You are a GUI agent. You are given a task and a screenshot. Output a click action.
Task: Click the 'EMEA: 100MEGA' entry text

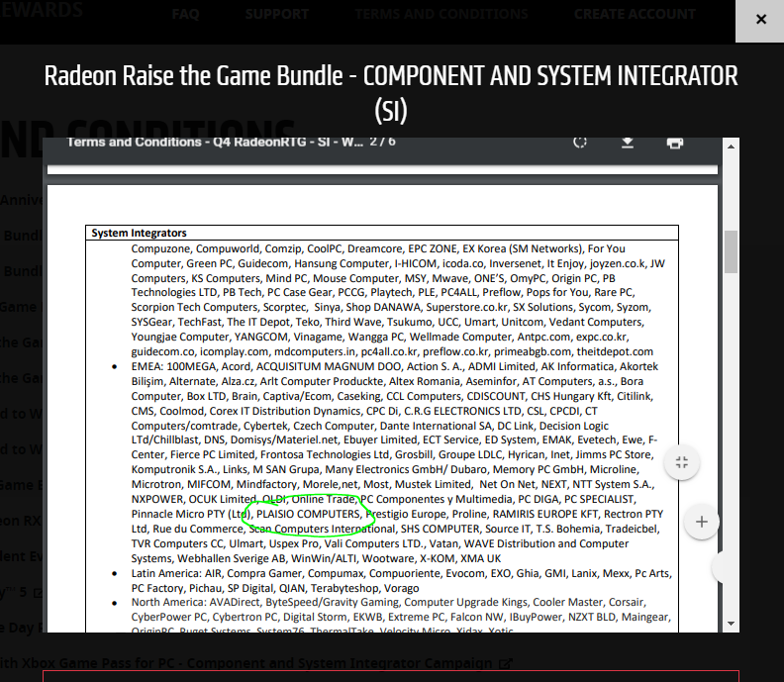coord(173,366)
